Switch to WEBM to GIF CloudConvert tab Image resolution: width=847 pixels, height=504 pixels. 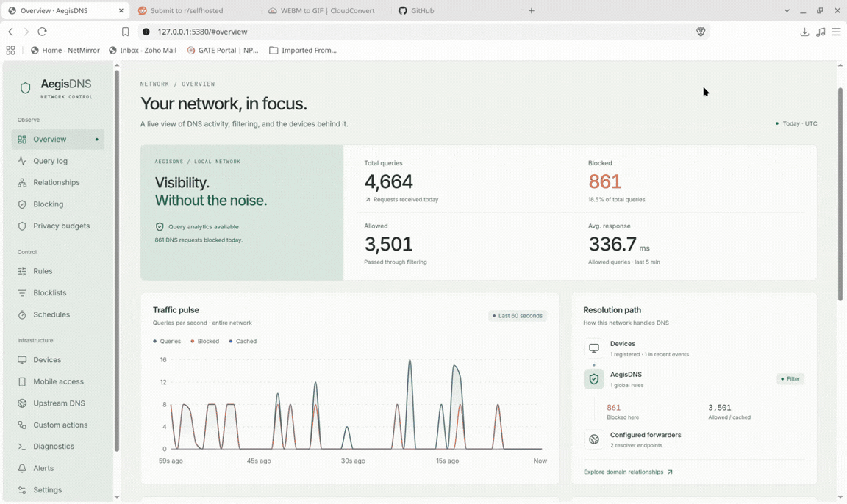[x=321, y=10]
